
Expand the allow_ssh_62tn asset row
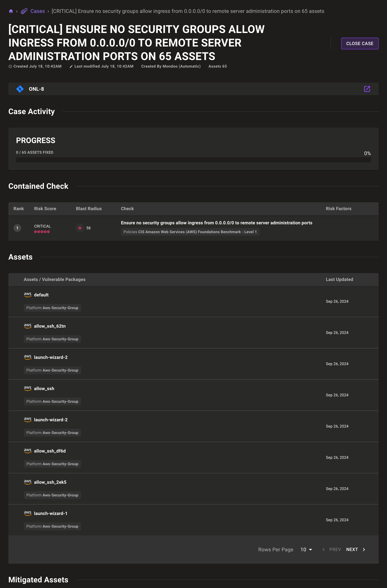click(x=49, y=326)
